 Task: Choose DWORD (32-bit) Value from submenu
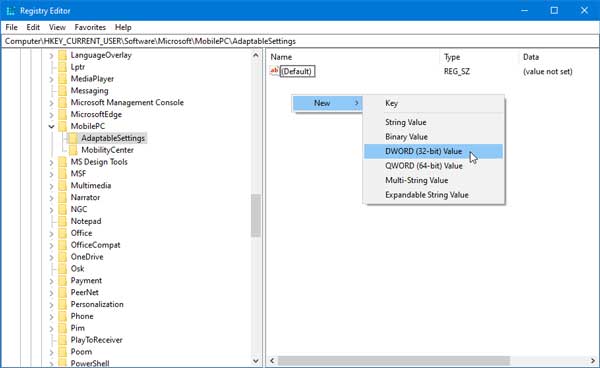433,151
